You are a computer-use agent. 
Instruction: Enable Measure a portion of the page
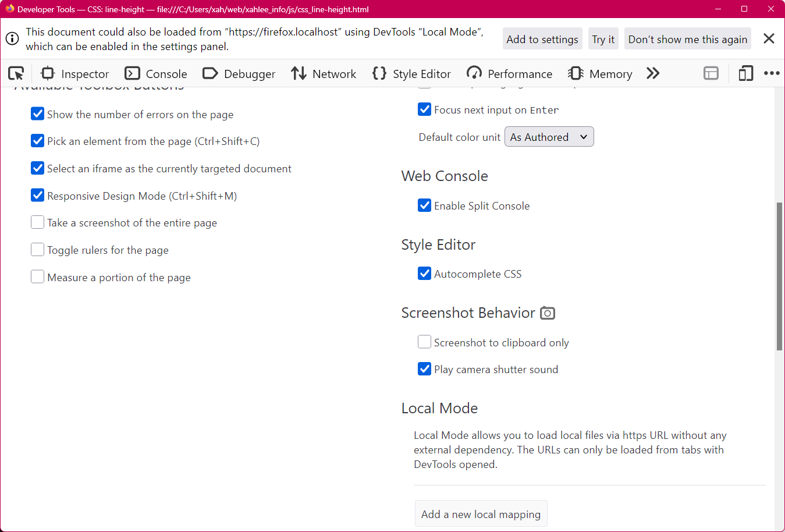38,276
